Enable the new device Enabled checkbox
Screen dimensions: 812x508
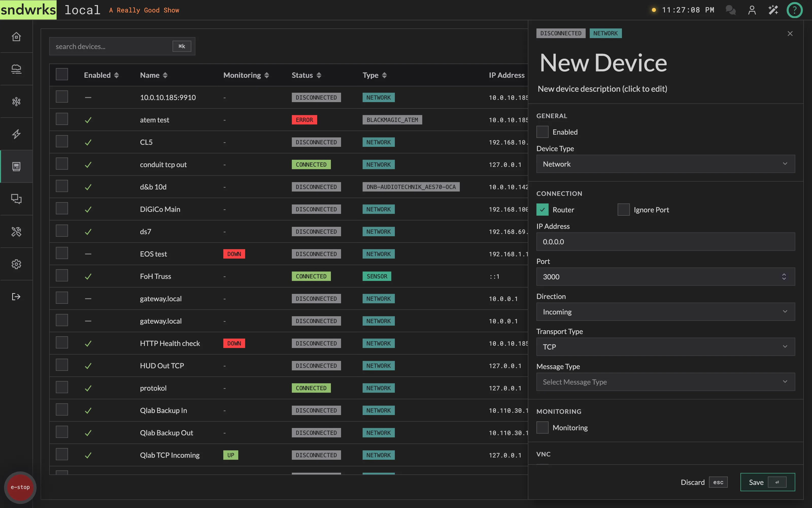[x=542, y=132]
